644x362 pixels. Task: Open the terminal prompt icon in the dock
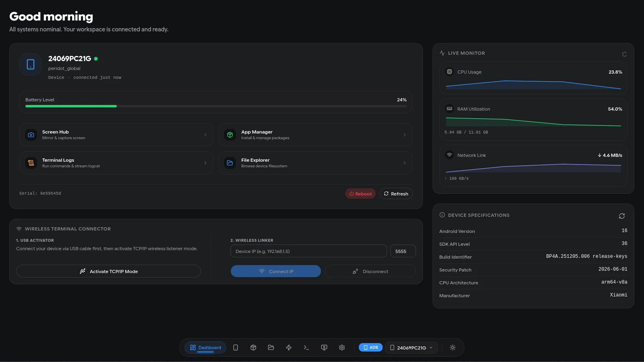(306, 348)
